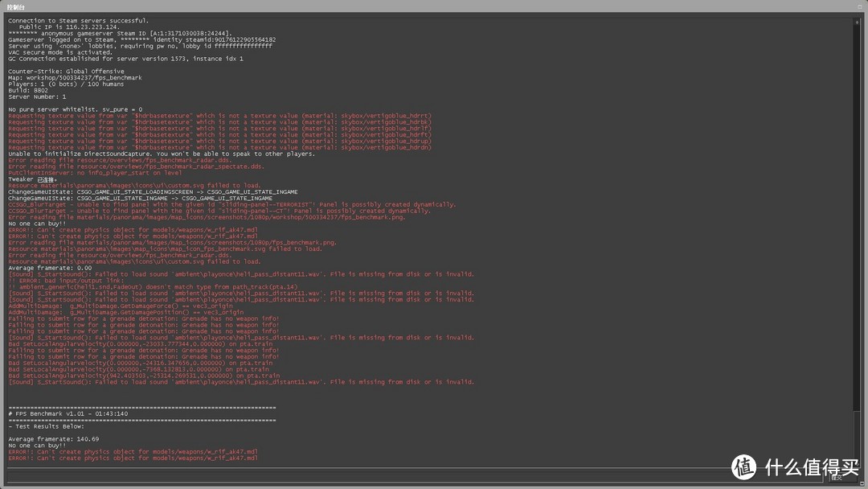The width and height of the screenshot is (868, 489).
Task: Click the 'map_icon_fps_benchmark.svg failed to load' line
Action: 165,249
